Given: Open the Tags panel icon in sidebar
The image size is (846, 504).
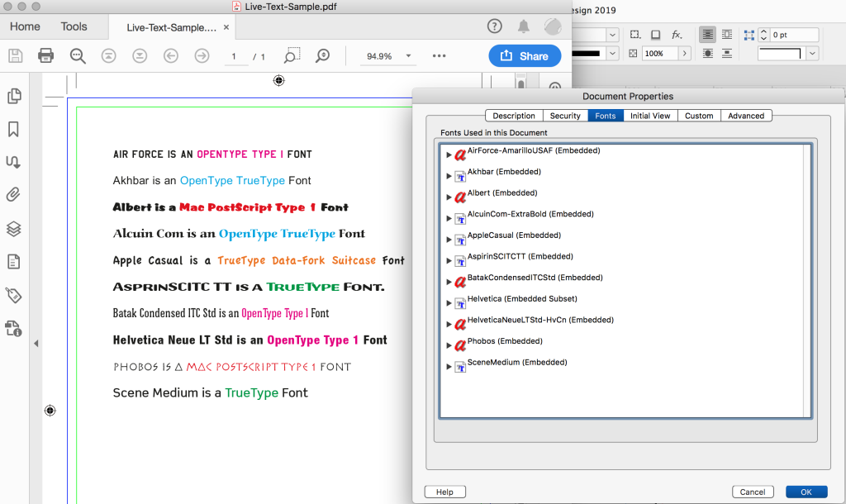Looking at the screenshot, I should 13,295.
